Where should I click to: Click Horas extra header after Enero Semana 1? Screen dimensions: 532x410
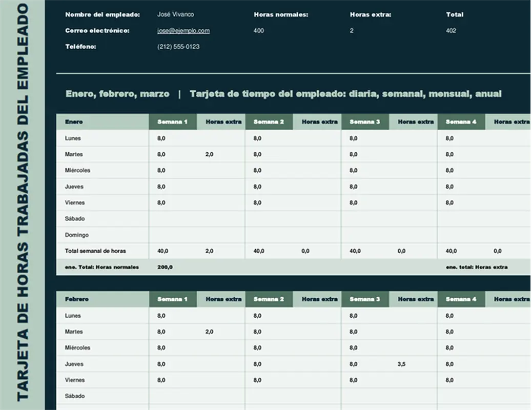tap(221, 122)
